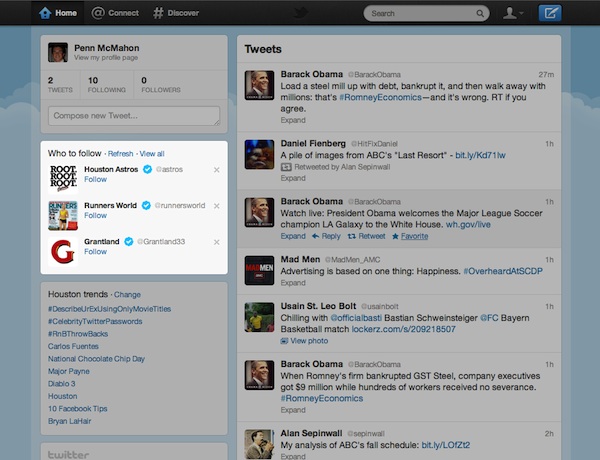Screen dimensions: 600x460
Task: Follow the Houston Astros account
Action: point(95,180)
